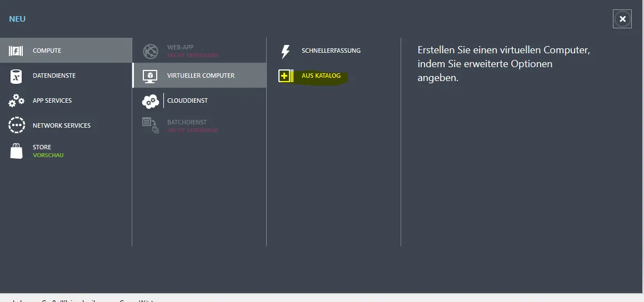Click the WEB-APP label
Screen dimensions: 644x302
click(x=180, y=47)
